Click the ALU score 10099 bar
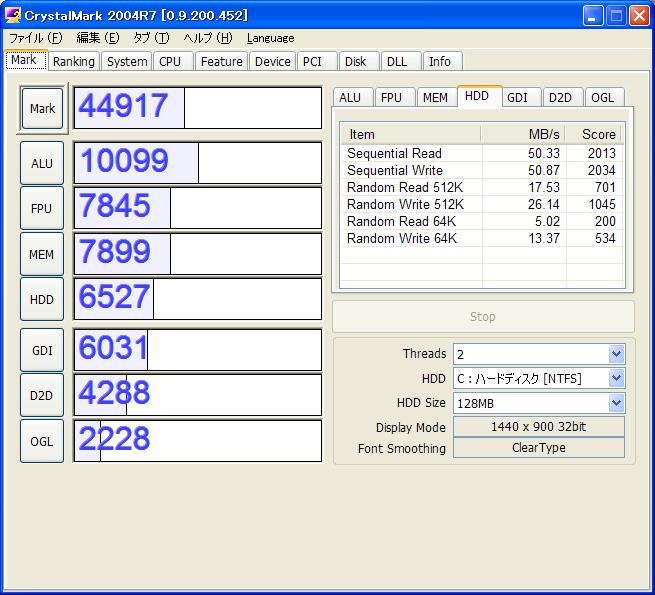Screen dimensions: 655x595 198,163
